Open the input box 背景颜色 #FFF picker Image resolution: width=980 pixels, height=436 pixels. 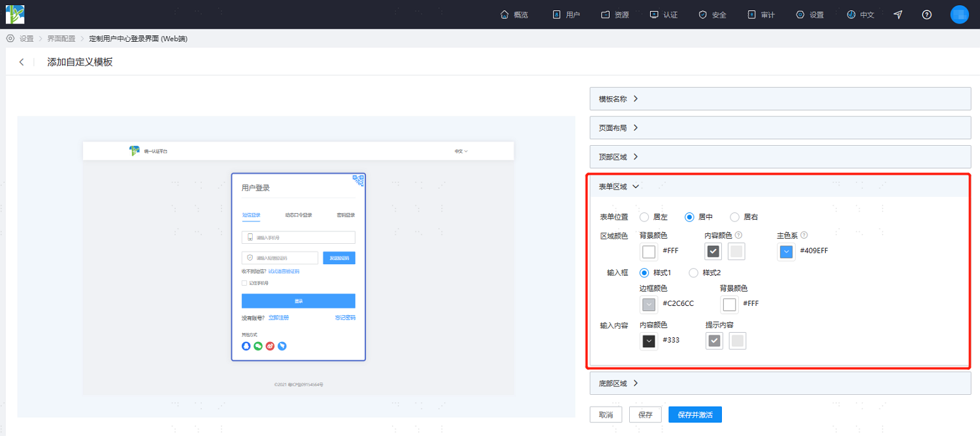[729, 304]
